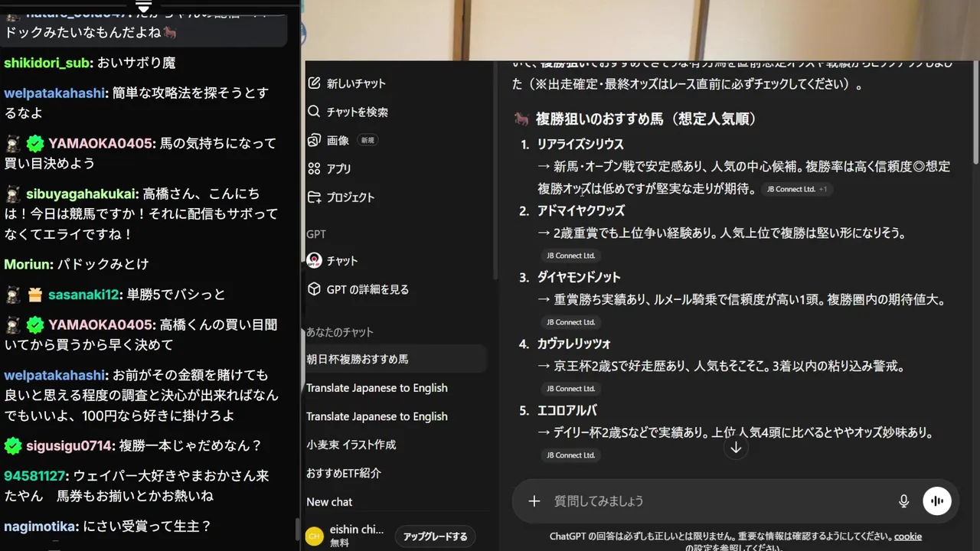980x551 pixels.
Task: Click the アップグレードする button
Action: pos(436,536)
